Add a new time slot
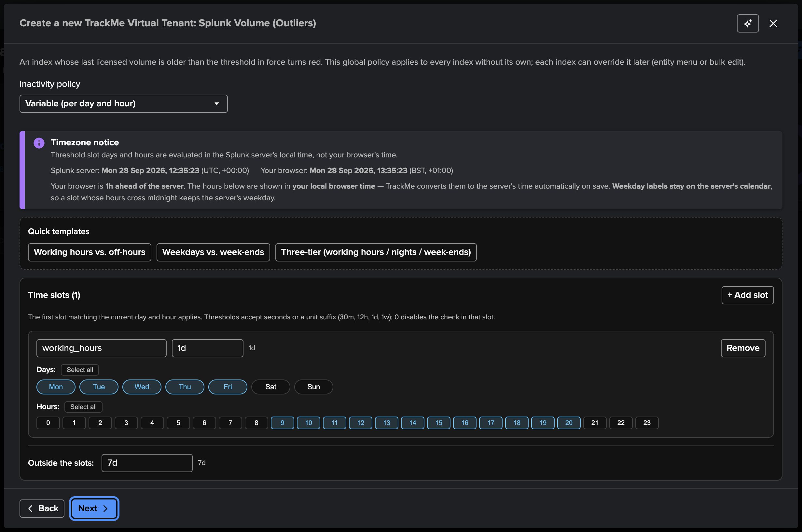The height and width of the screenshot is (532, 802). pyautogui.click(x=748, y=295)
